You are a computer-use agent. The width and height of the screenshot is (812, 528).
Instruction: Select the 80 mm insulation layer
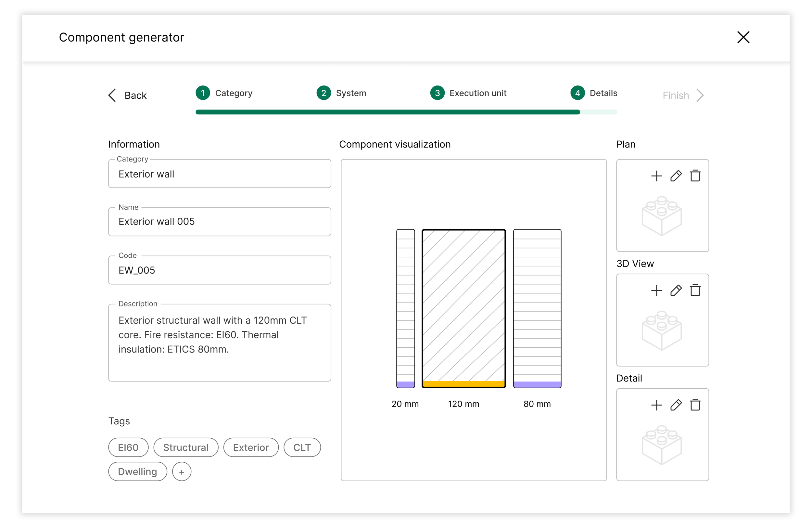(537, 309)
